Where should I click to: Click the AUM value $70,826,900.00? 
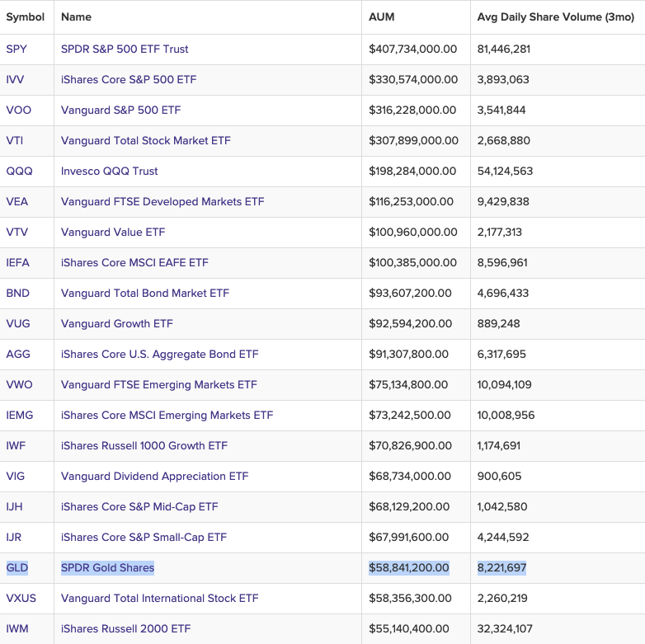[x=410, y=445]
